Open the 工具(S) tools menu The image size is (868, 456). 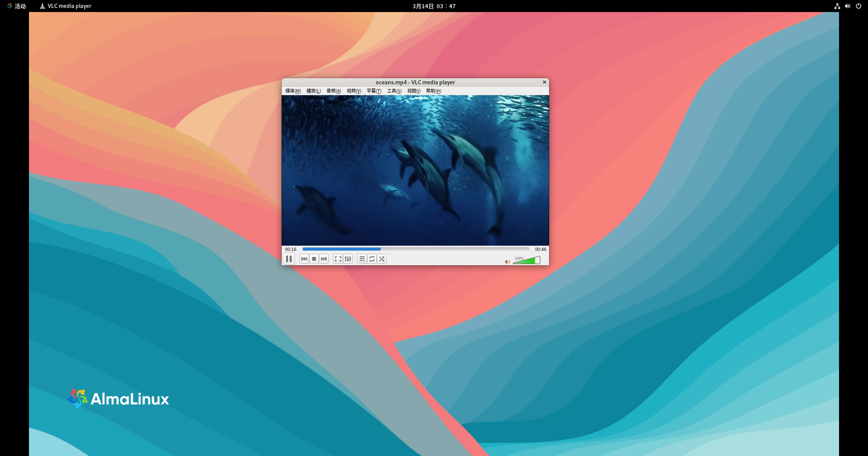pyautogui.click(x=394, y=91)
